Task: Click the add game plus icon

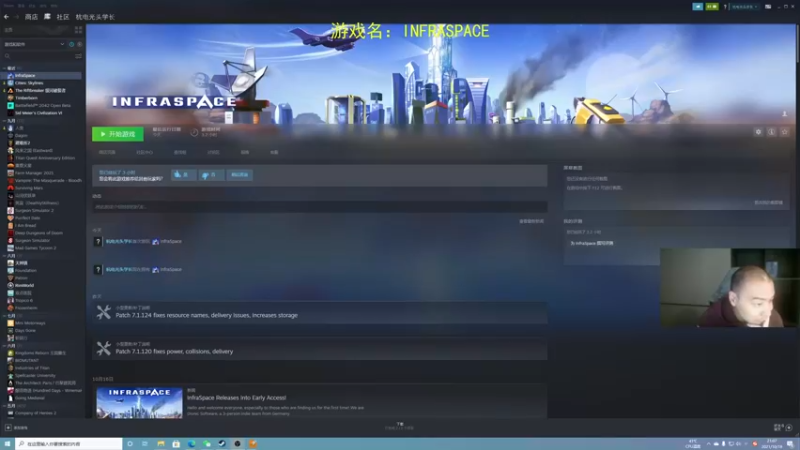Action: 8,428
